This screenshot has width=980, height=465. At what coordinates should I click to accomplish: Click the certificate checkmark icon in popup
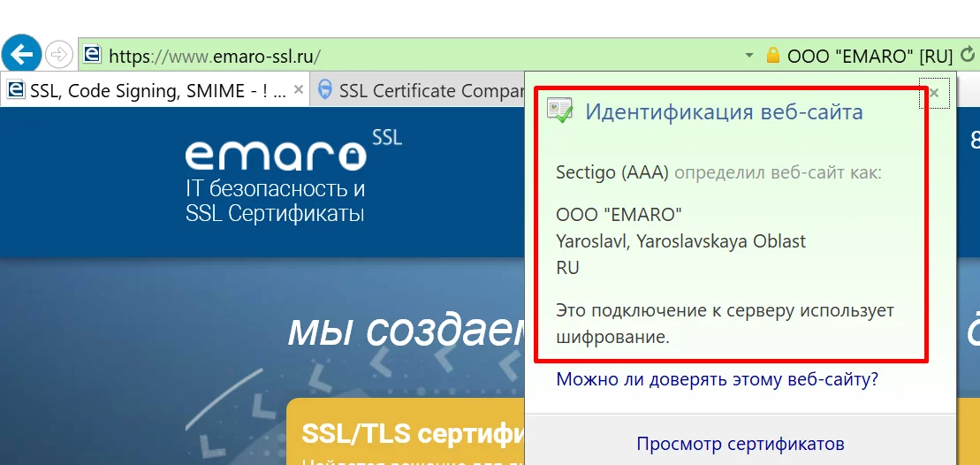[559, 110]
